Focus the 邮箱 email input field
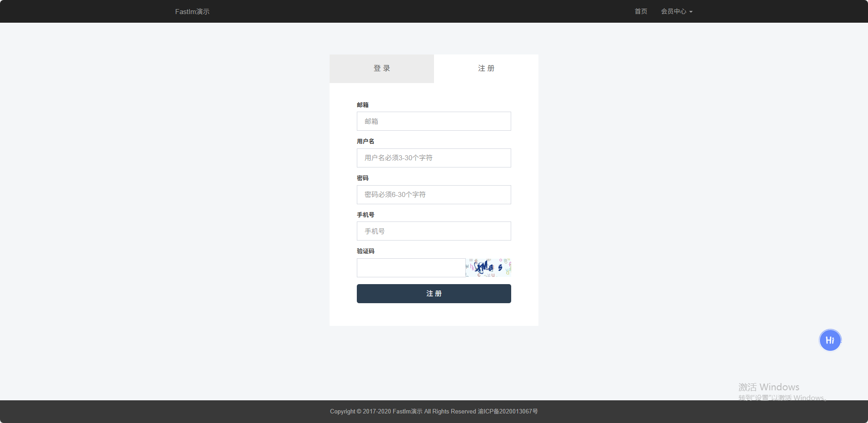 coord(434,121)
